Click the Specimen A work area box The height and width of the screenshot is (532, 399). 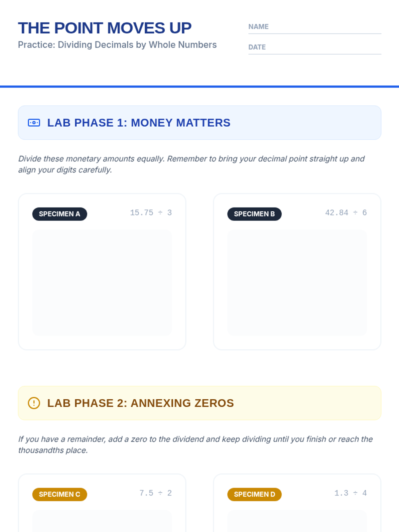(102, 283)
